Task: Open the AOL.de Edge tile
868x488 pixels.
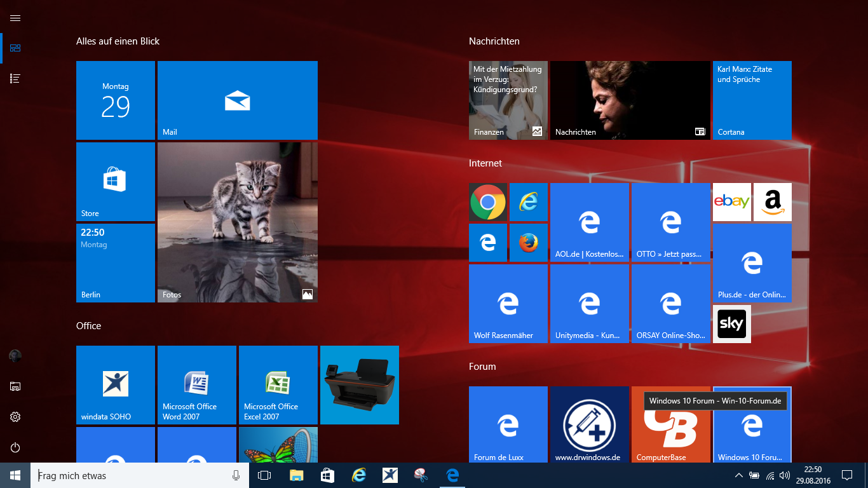Action: 590,222
